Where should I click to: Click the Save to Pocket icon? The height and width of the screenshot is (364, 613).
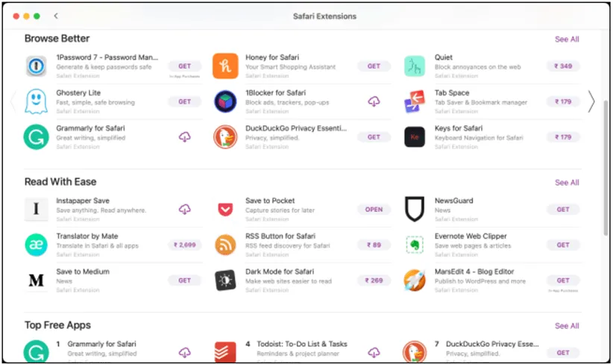(x=225, y=210)
